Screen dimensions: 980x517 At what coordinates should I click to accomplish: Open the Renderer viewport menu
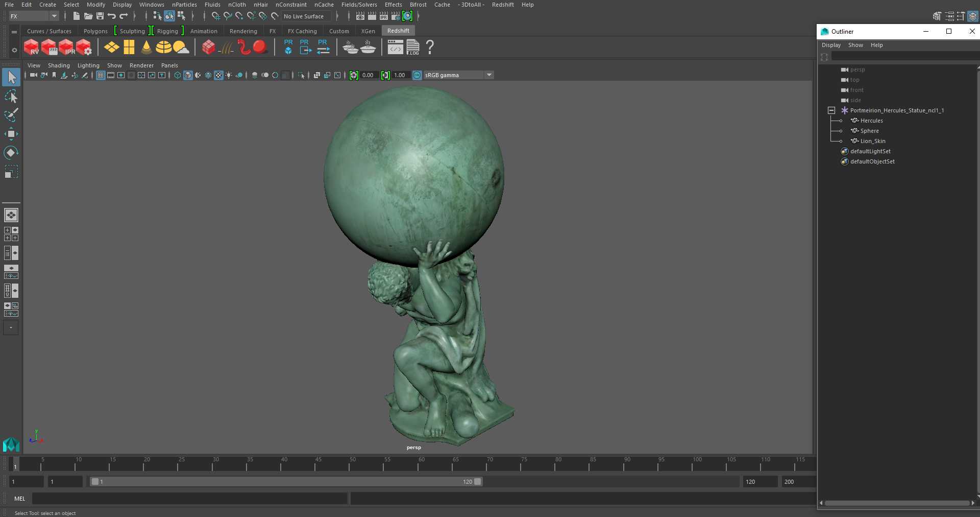click(x=141, y=65)
